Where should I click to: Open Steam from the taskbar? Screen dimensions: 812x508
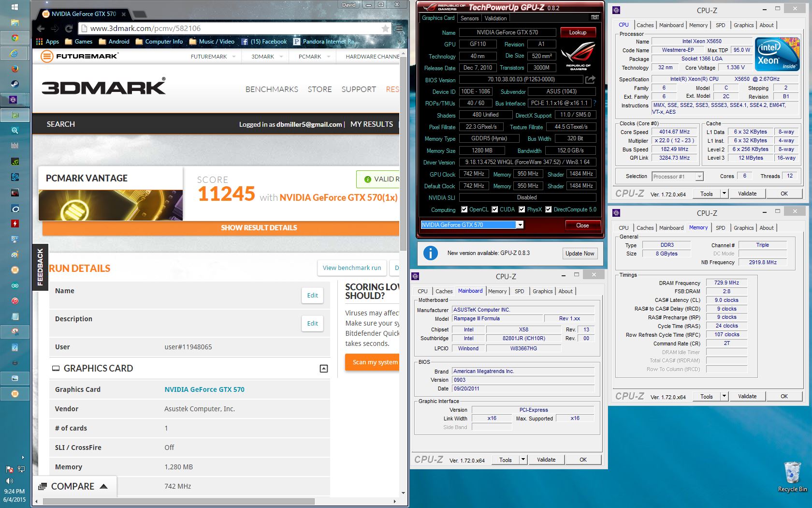[x=14, y=84]
